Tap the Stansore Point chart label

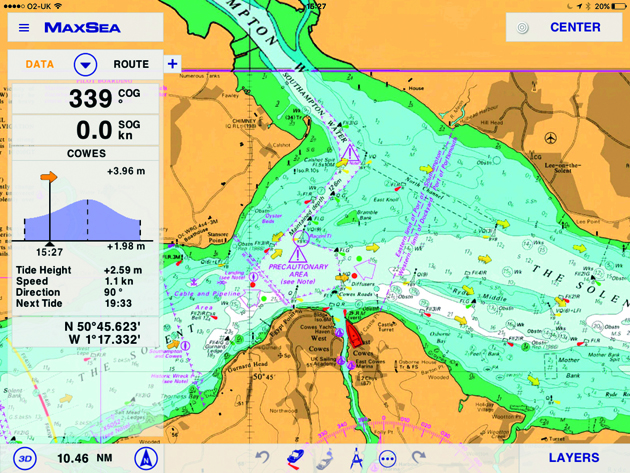point(219,237)
